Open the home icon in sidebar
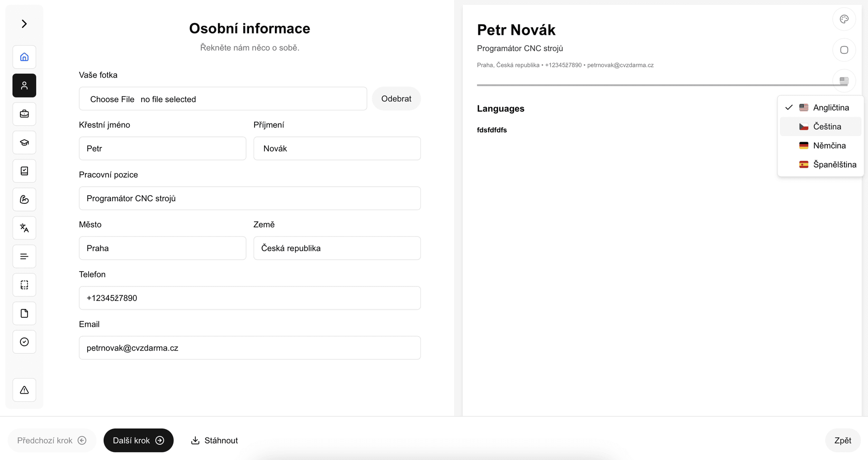The height and width of the screenshot is (460, 868). pos(24,57)
